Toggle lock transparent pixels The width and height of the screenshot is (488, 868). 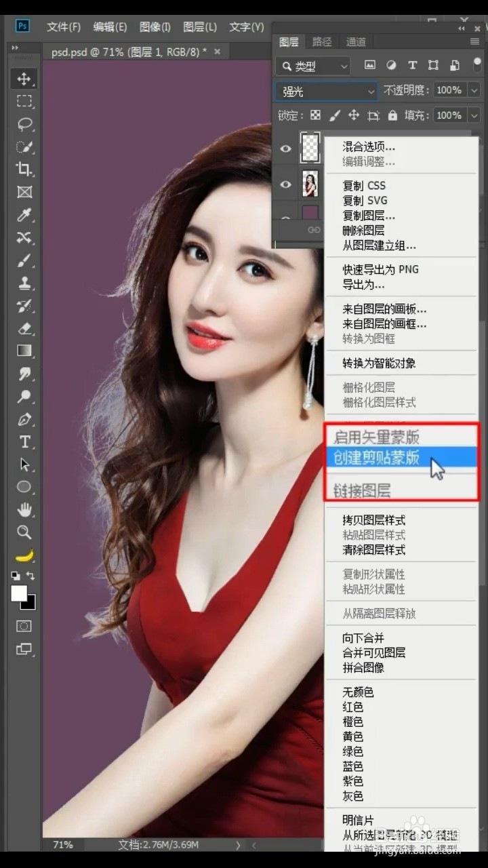tap(316, 115)
